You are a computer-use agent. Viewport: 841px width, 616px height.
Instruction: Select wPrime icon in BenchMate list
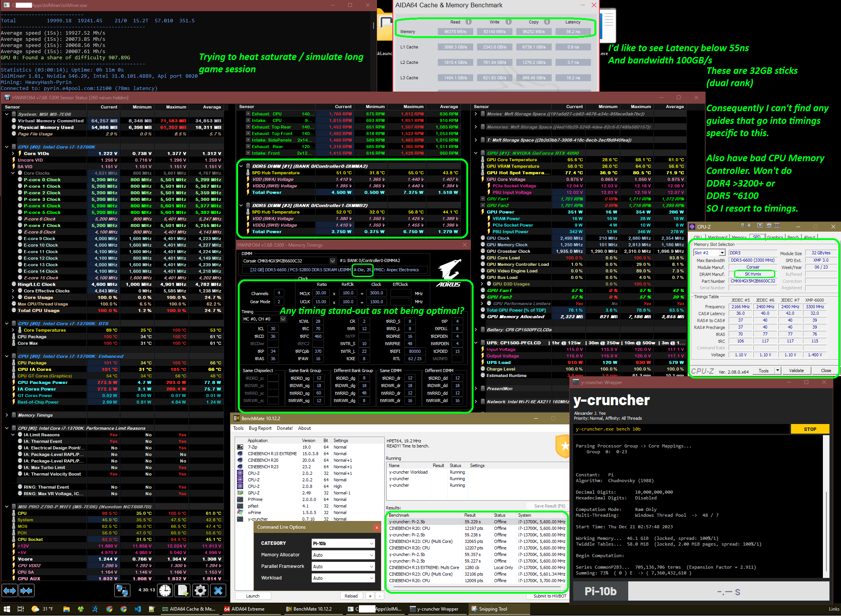point(240,512)
